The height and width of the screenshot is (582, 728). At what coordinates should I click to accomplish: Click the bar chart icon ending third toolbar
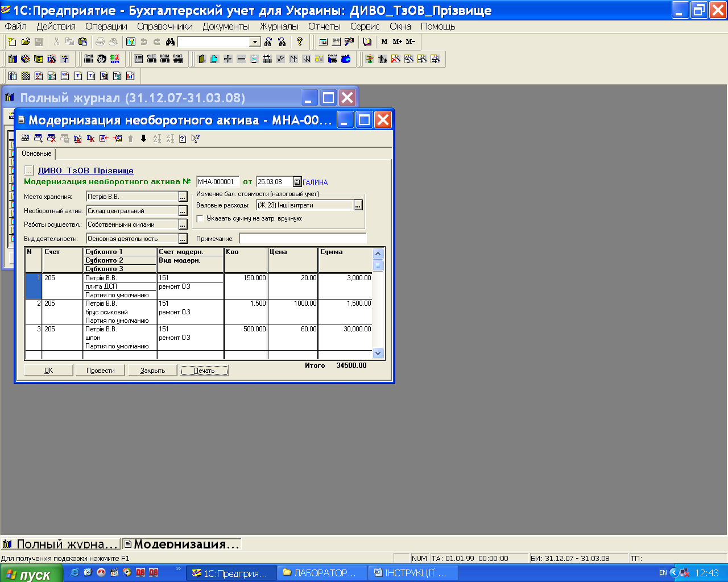click(130, 76)
